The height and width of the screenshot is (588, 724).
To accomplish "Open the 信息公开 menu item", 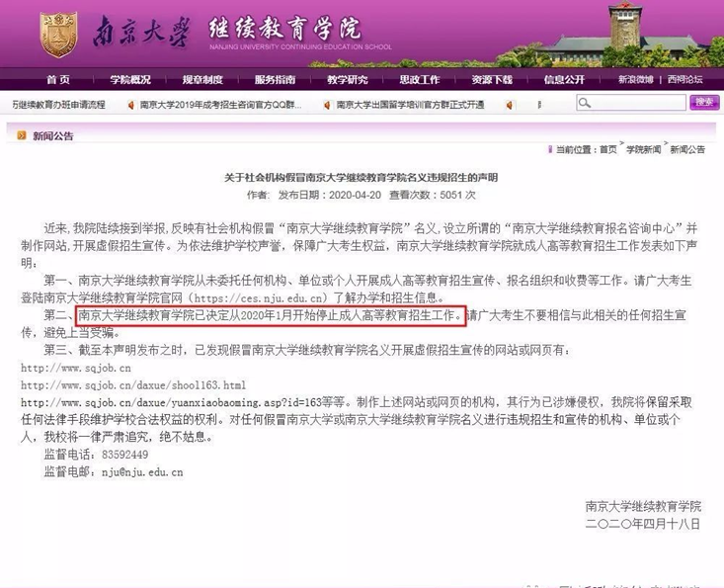I will coord(564,79).
